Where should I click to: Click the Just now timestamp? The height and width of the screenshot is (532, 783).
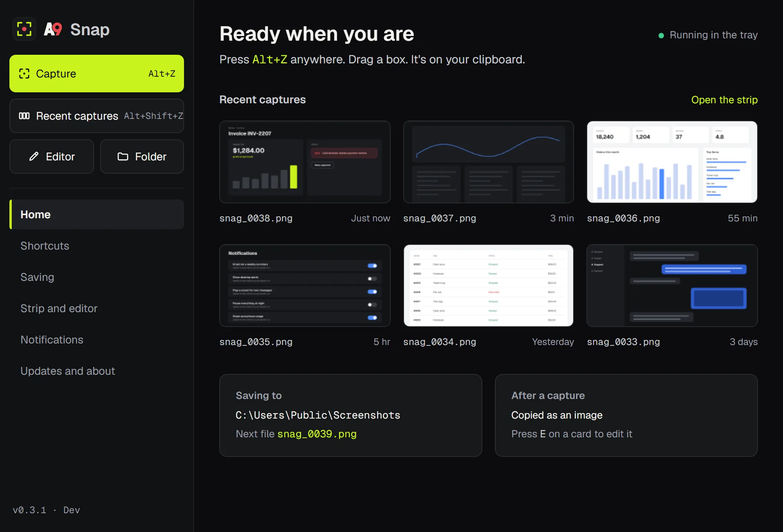(x=370, y=218)
